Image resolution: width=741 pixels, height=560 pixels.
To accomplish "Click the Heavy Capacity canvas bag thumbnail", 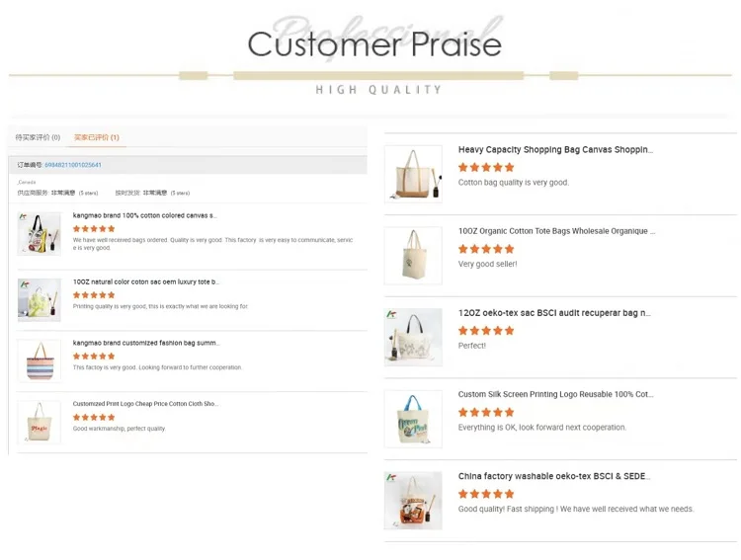I will [413, 174].
